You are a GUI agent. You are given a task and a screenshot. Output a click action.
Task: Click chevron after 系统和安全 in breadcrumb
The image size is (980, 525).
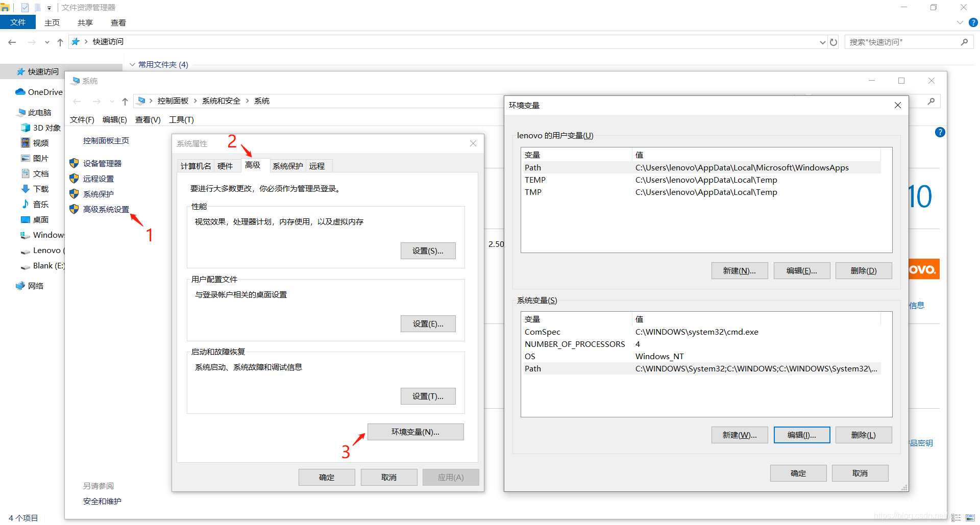[x=248, y=101]
